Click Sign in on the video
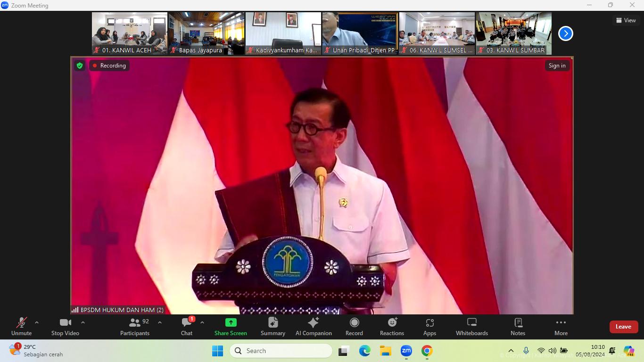The image size is (644, 362). (557, 66)
